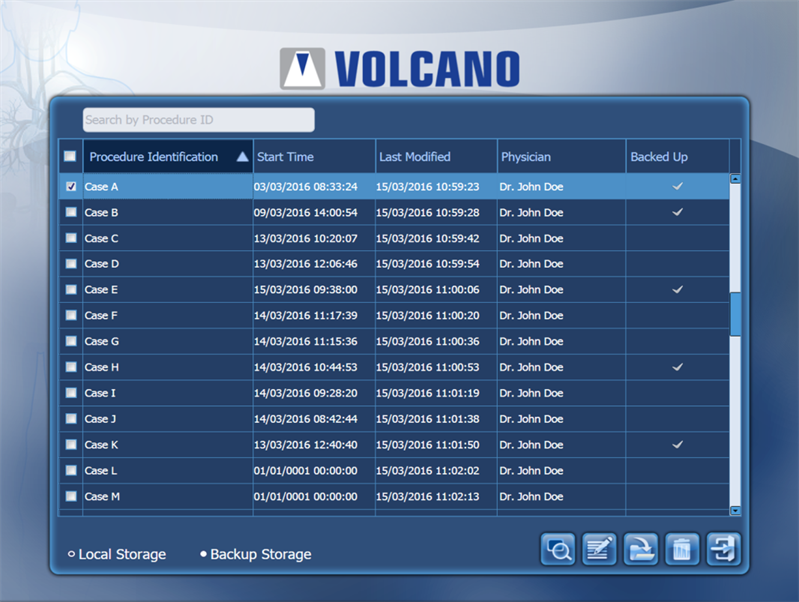Click start time 09/03/2016 14:00:54
The height and width of the screenshot is (602, 799).
coord(306,213)
